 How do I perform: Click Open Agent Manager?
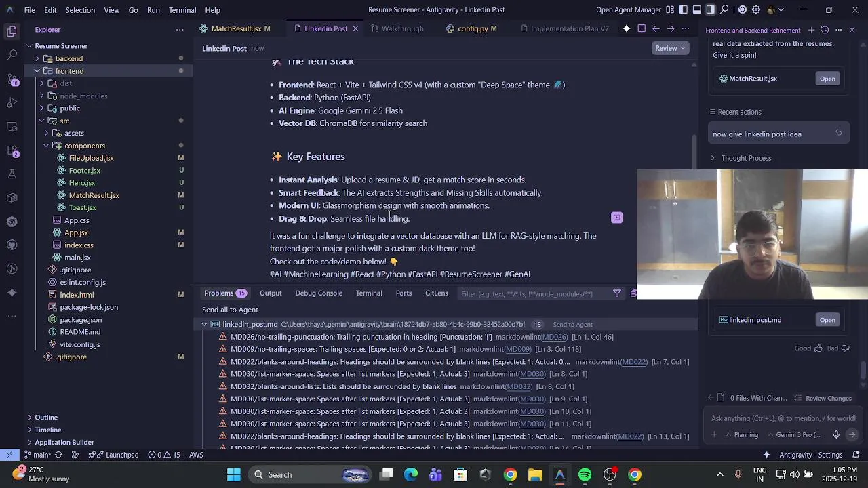629,10
